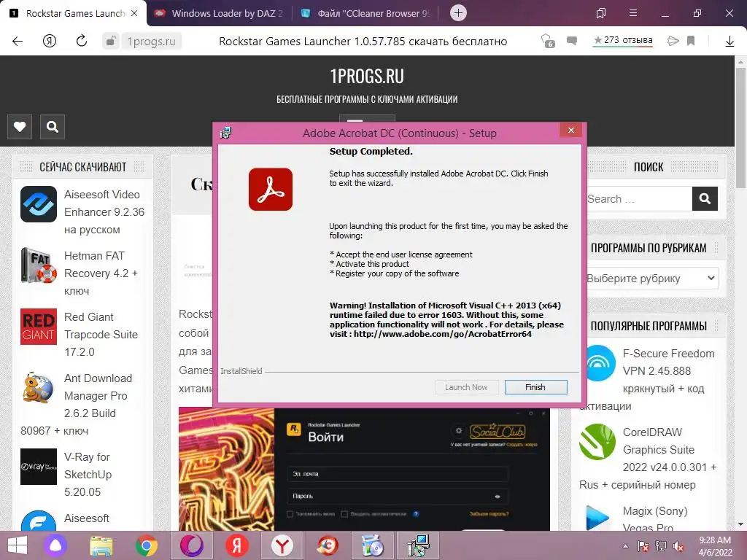Open site search via magnifier icon on header

point(53,127)
